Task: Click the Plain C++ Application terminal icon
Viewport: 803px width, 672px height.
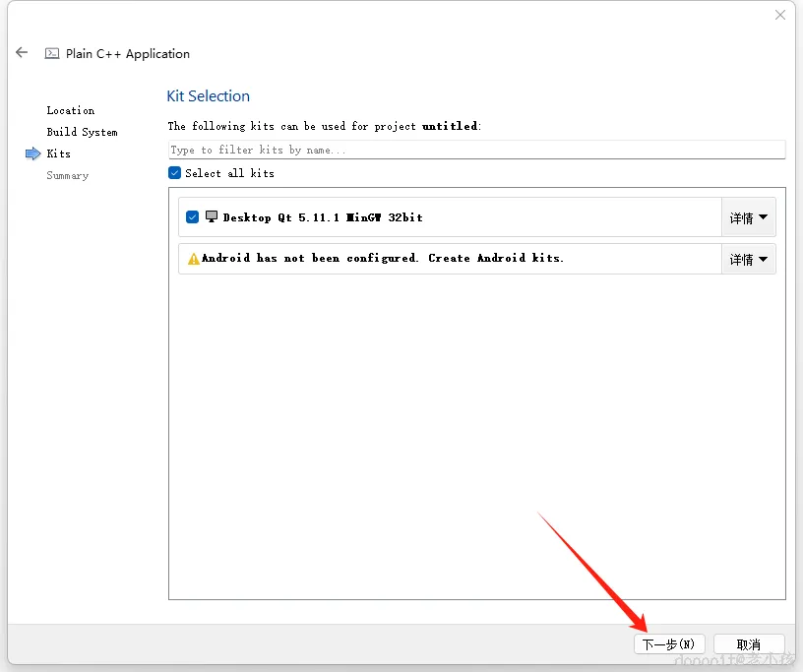Action: click(x=52, y=53)
